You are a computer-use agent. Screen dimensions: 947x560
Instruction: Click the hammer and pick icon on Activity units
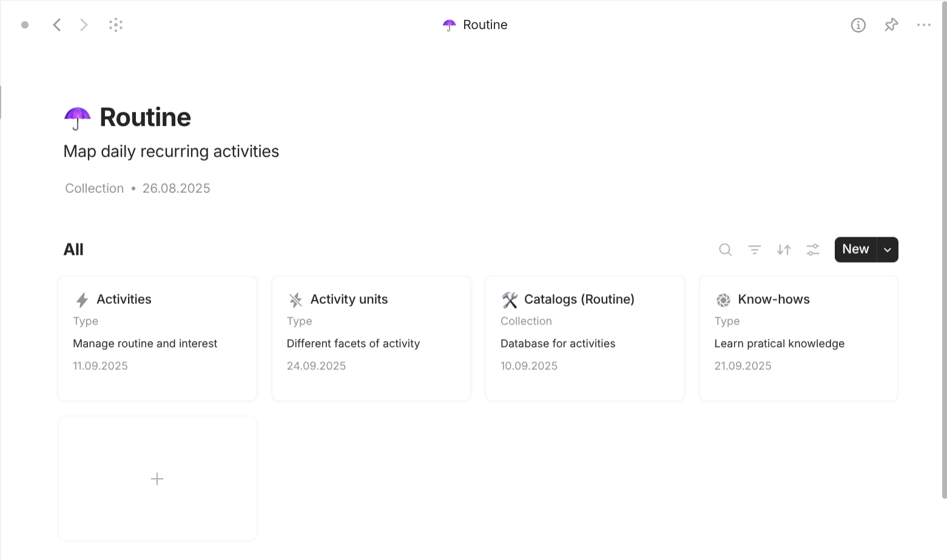click(x=295, y=299)
